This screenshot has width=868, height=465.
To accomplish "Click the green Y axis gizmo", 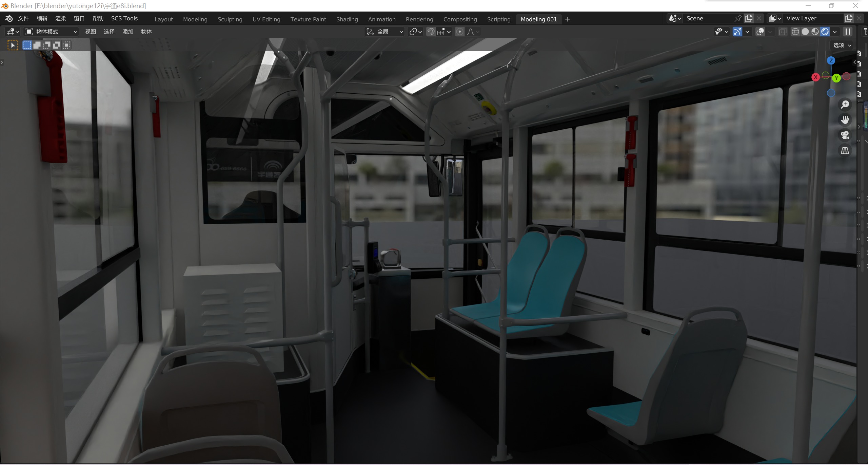I will point(836,78).
